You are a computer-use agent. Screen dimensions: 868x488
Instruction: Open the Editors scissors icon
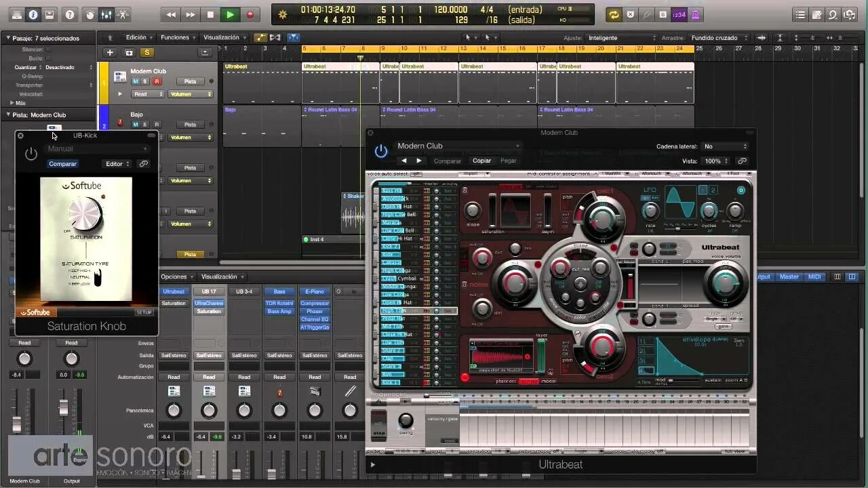[x=123, y=14]
